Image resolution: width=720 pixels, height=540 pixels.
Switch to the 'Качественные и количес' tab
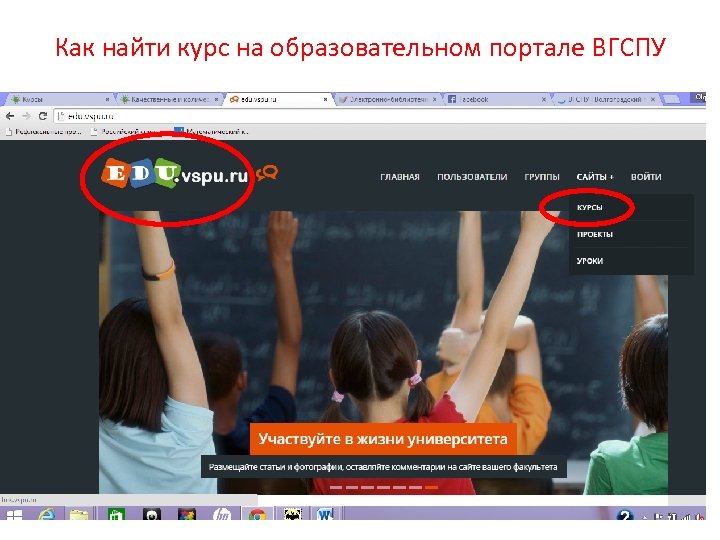[x=169, y=99]
